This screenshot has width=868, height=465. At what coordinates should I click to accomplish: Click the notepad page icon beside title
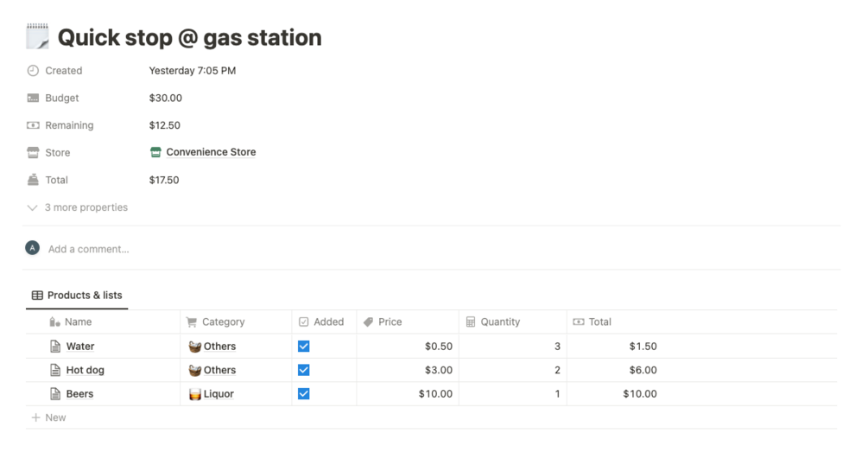pyautogui.click(x=38, y=37)
